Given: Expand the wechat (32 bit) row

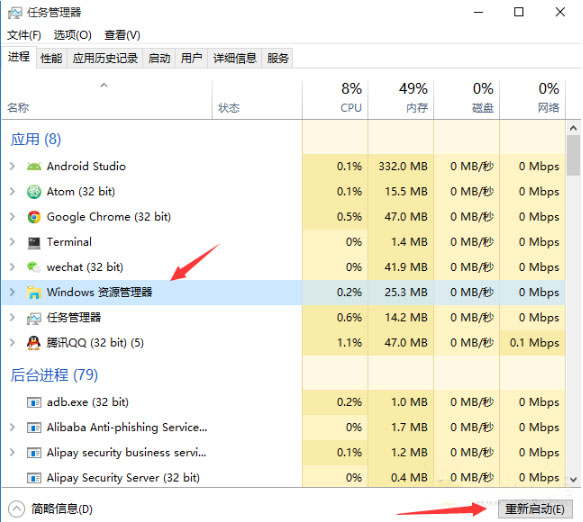Looking at the screenshot, I should pyautogui.click(x=12, y=267).
